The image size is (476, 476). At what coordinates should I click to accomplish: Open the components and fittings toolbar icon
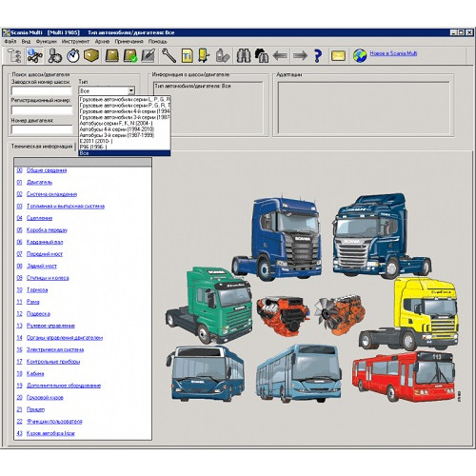(x=55, y=55)
